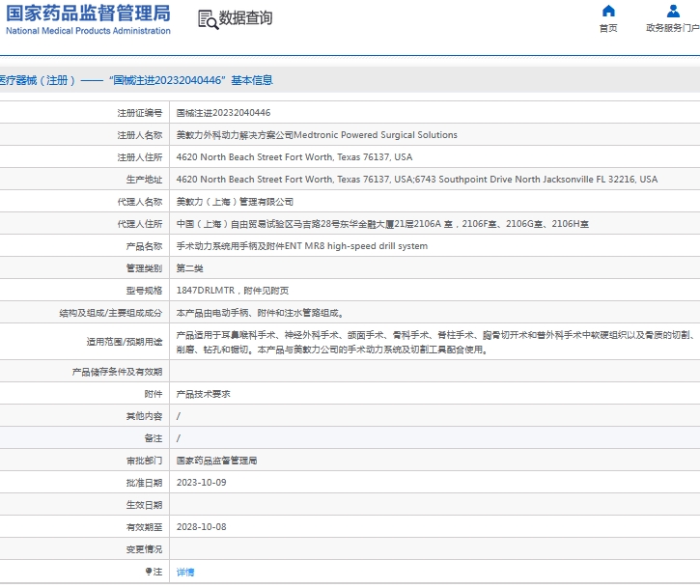Open the 详情 details link
700x588 pixels.
(x=185, y=572)
